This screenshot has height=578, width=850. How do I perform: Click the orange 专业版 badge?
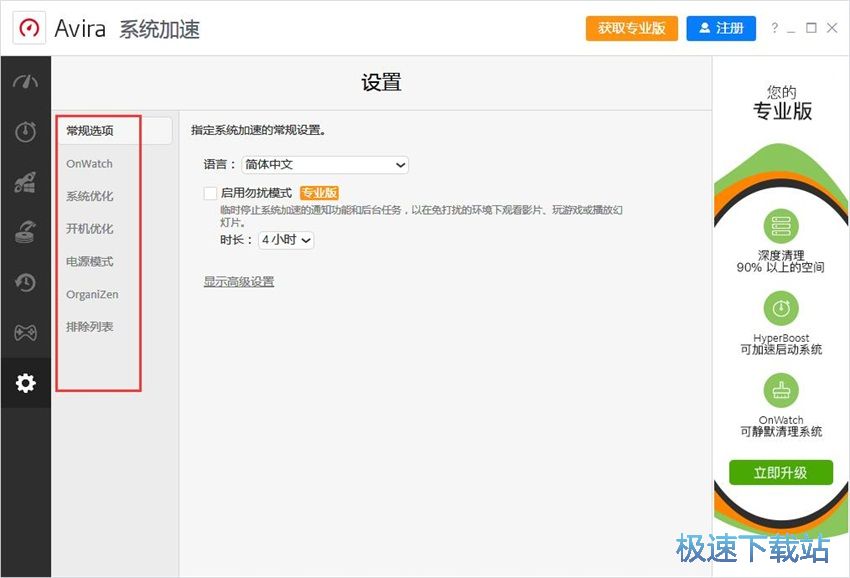click(319, 193)
